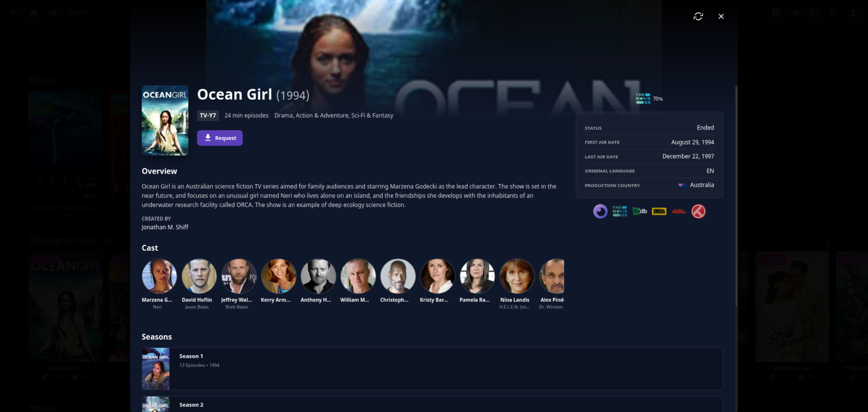The height and width of the screenshot is (412, 868).
Task: Open the Action & Adventure genre link
Action: [x=322, y=115]
